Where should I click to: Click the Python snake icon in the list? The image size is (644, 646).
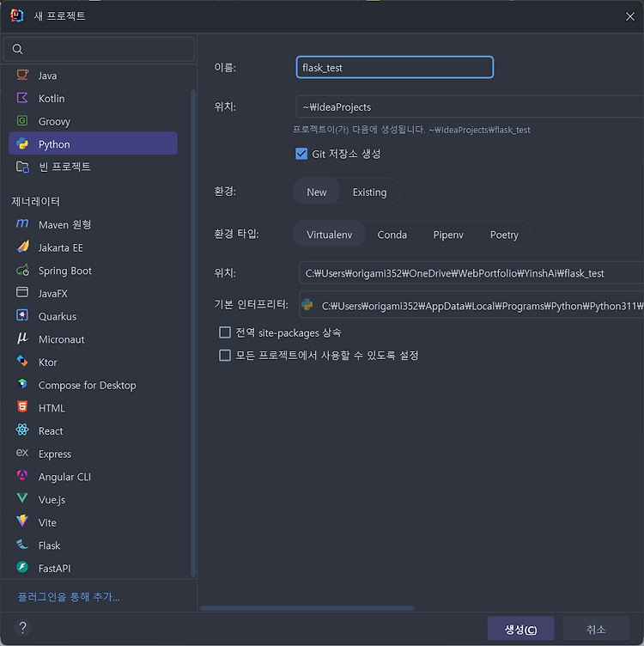click(x=22, y=143)
